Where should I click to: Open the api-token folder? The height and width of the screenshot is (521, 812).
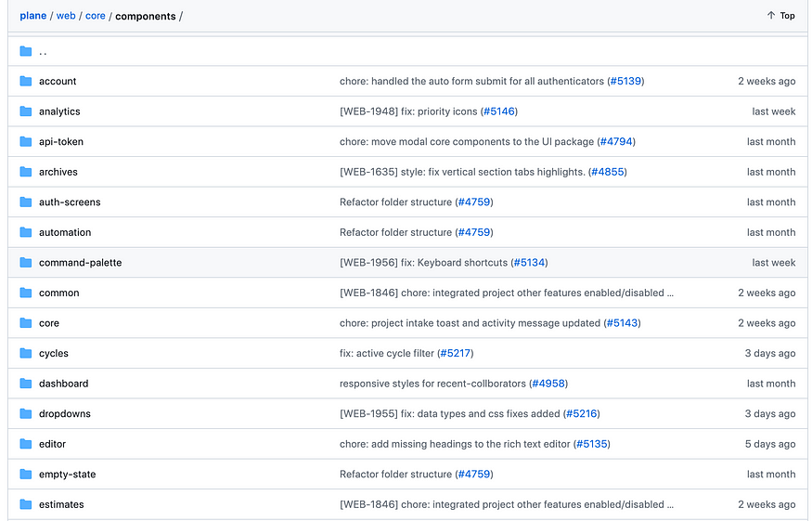[x=61, y=141]
